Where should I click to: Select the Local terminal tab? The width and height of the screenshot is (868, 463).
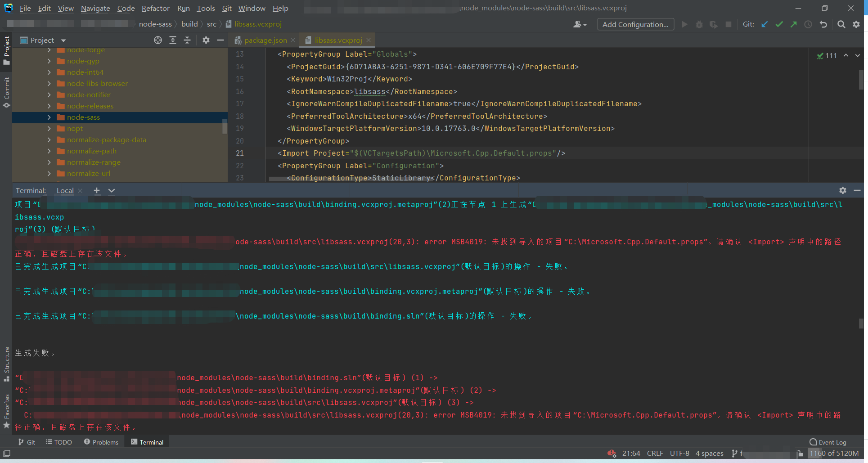coord(65,190)
